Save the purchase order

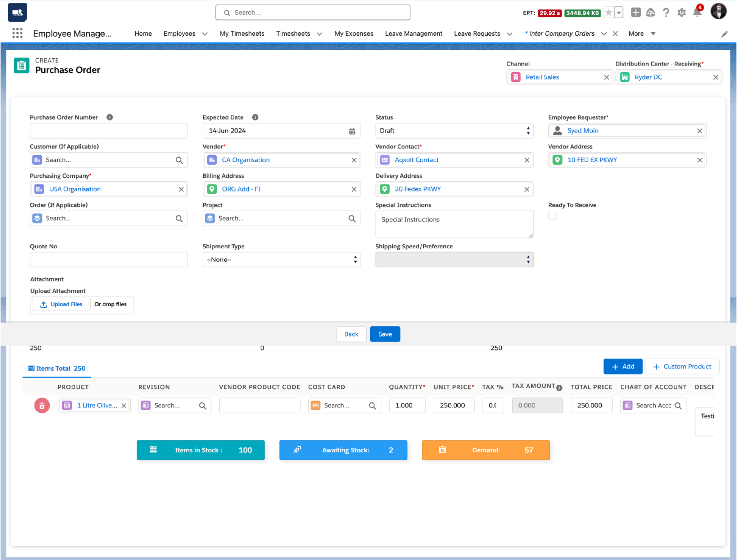(385, 334)
